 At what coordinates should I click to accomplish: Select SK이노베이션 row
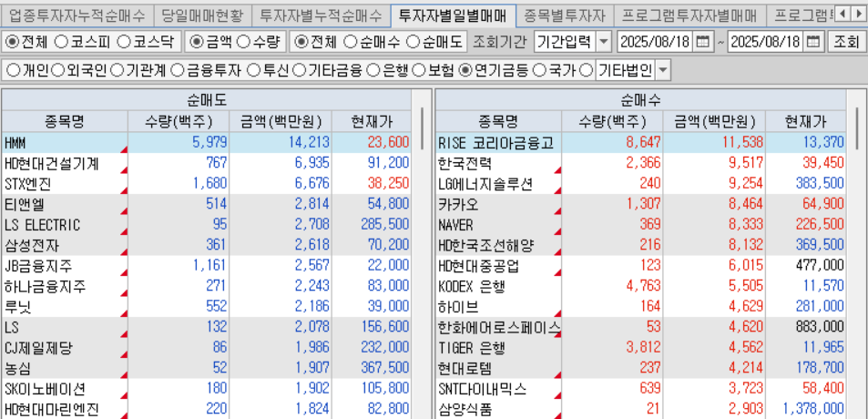pyautogui.click(x=207, y=389)
